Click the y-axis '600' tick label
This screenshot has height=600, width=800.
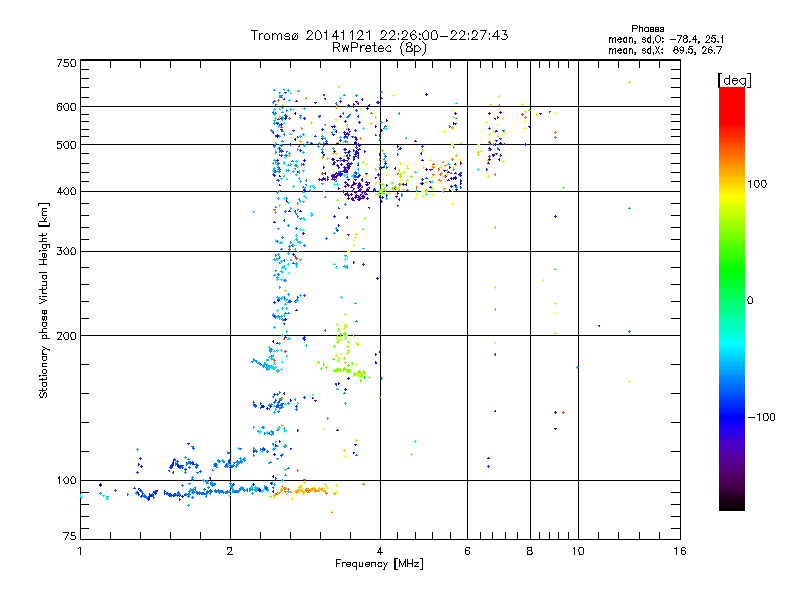coord(67,107)
